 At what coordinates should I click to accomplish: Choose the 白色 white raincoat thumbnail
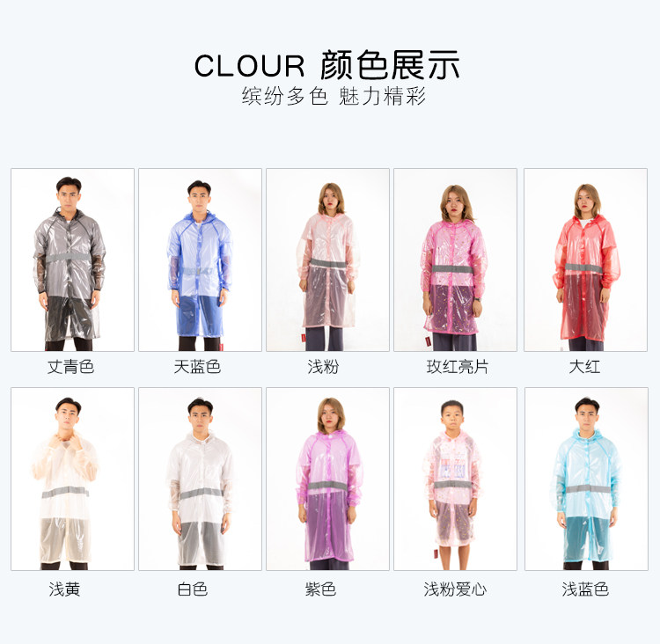[200, 479]
